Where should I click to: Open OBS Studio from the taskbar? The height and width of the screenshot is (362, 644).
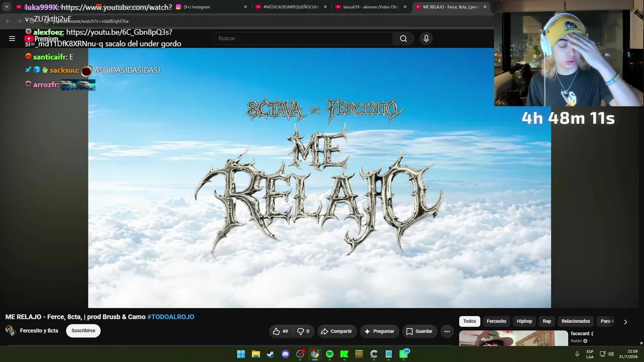coord(300,354)
